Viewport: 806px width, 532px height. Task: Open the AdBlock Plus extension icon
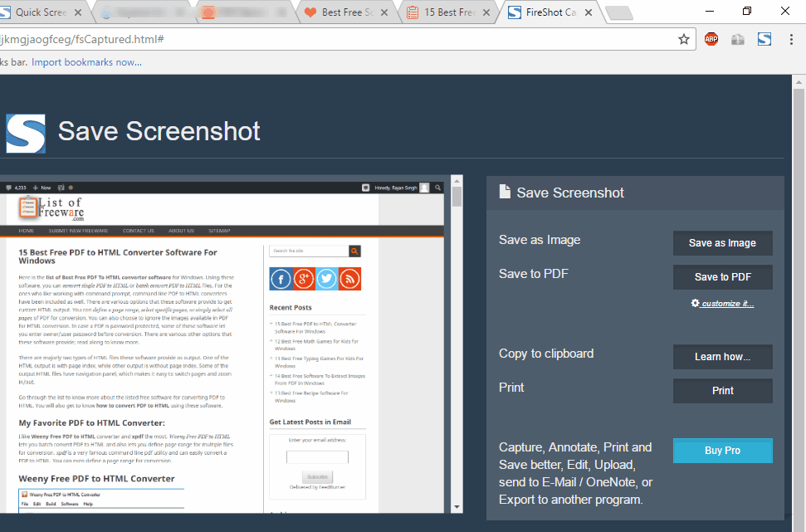tap(711, 39)
